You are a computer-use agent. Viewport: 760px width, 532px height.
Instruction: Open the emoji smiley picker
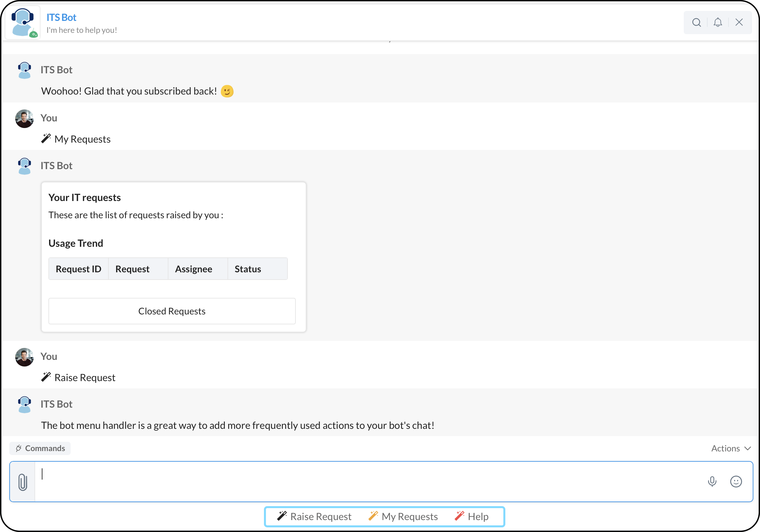[x=736, y=482]
